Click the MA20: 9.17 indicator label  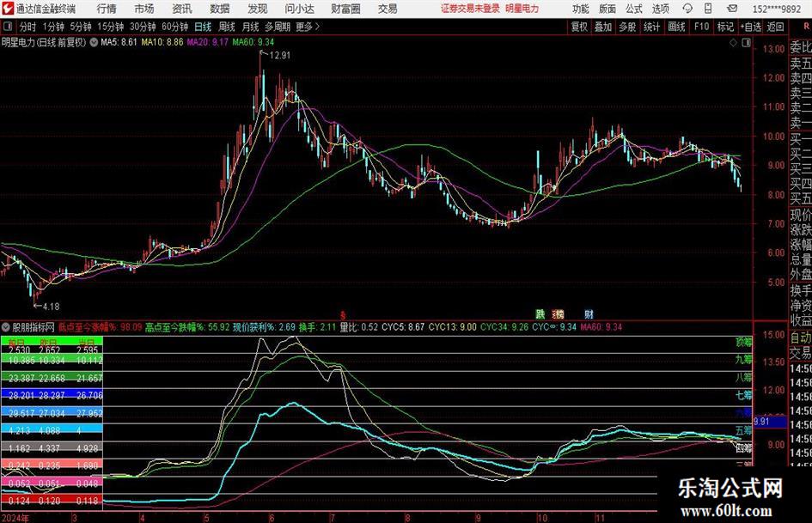click(207, 42)
